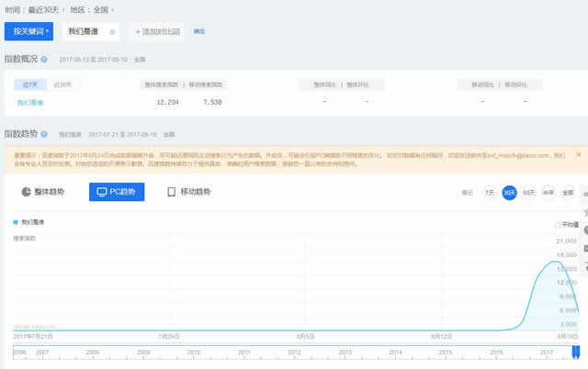Switch to the 移动趋势 tab
Viewport: 588px width, 369px height.
[x=188, y=192]
